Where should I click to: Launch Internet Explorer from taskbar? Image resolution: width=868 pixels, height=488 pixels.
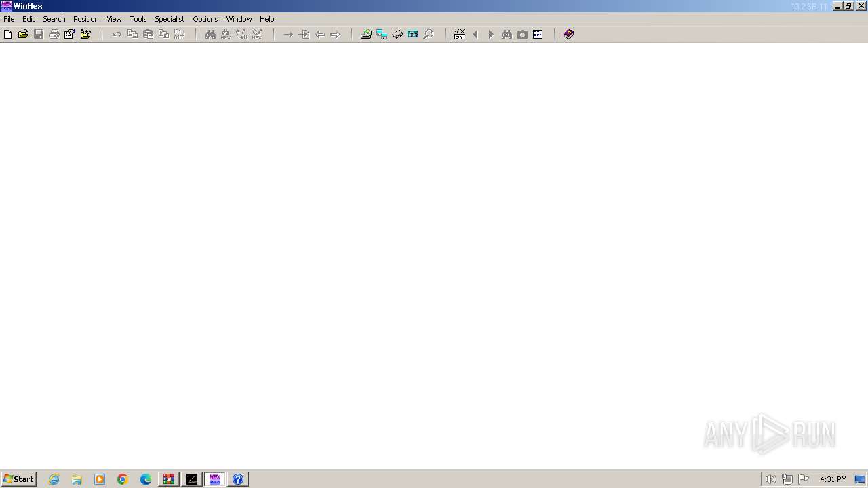point(54,479)
